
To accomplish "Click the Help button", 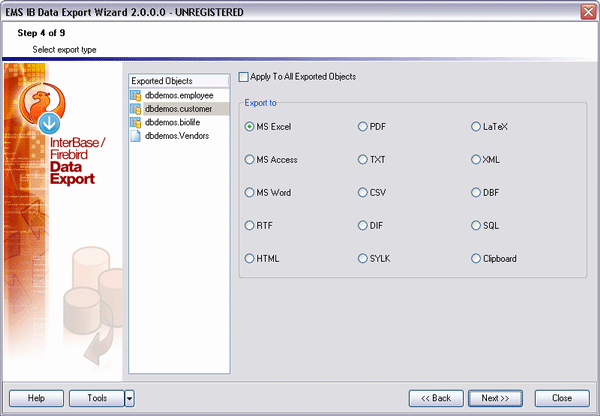I will coord(36,398).
